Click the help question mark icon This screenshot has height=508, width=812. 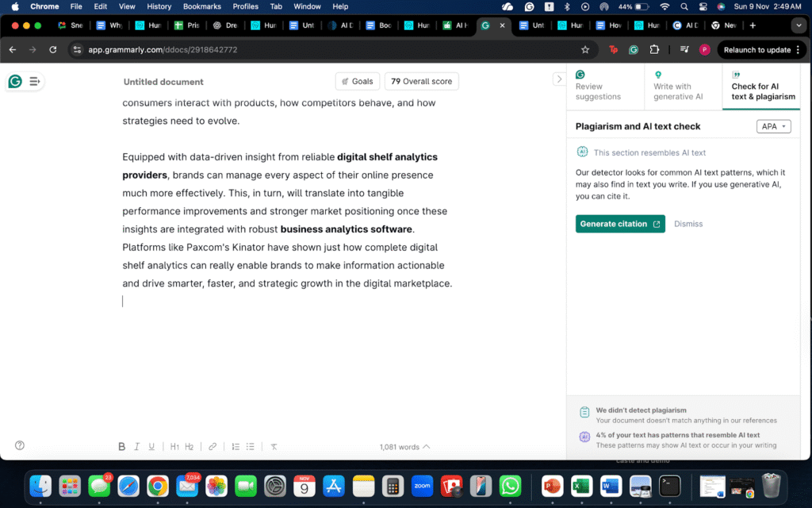[x=20, y=445]
